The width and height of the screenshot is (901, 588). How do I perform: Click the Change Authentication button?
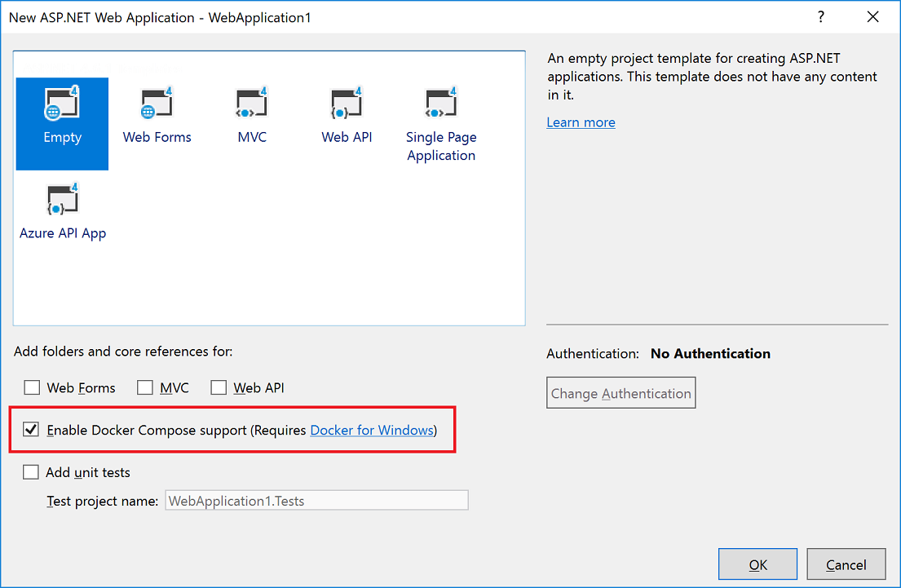coord(621,392)
